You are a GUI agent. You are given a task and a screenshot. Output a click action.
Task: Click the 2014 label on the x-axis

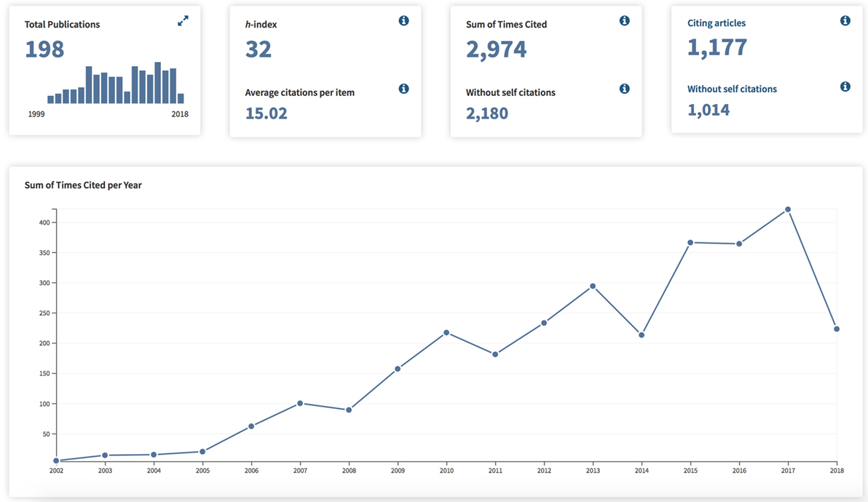(x=642, y=471)
